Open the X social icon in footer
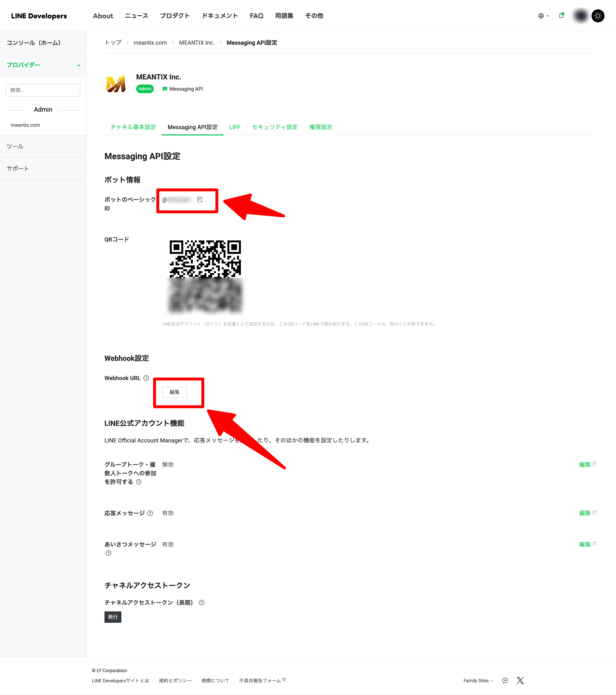The width and height of the screenshot is (616, 695). tap(520, 680)
